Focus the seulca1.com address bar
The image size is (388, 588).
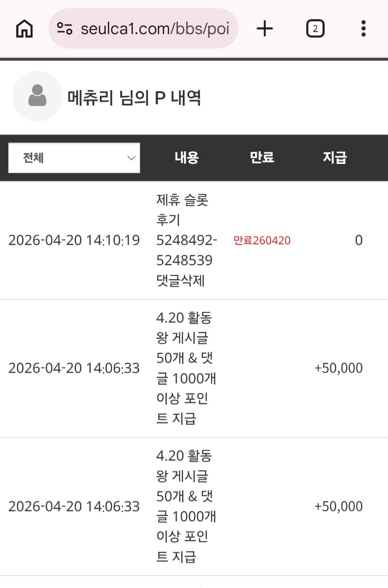154,29
